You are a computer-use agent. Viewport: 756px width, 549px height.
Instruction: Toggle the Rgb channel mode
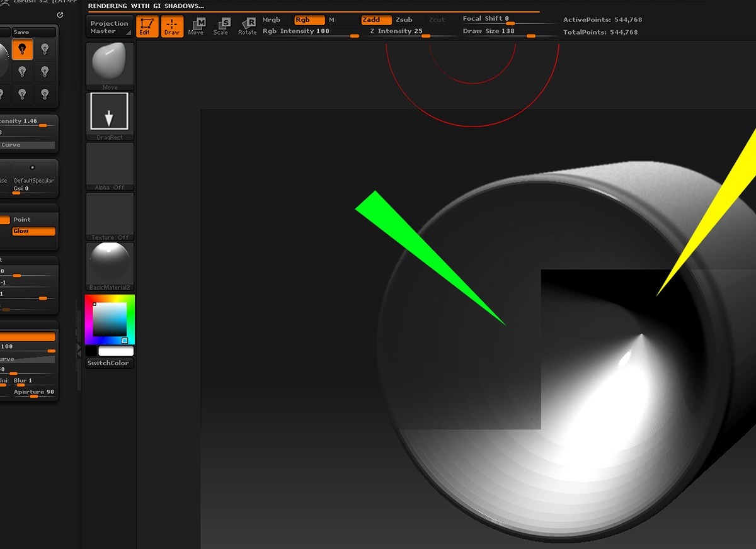309,20
